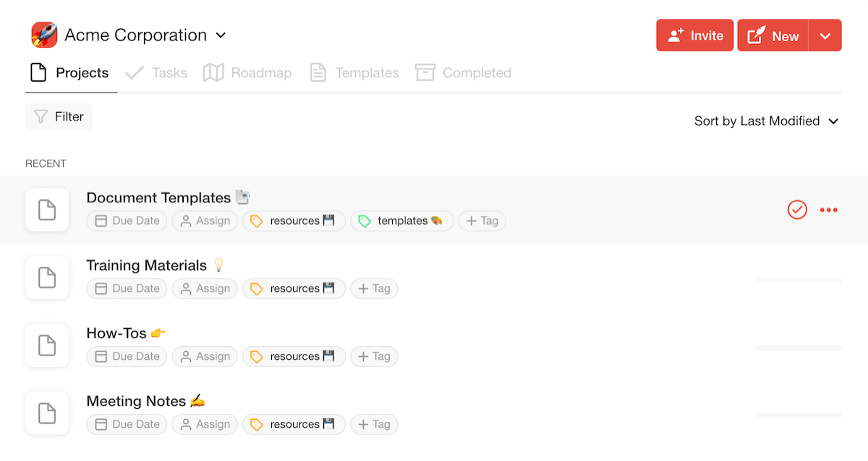The width and height of the screenshot is (868, 461).
Task: Switch to the Roadmap tab
Action: (x=247, y=73)
